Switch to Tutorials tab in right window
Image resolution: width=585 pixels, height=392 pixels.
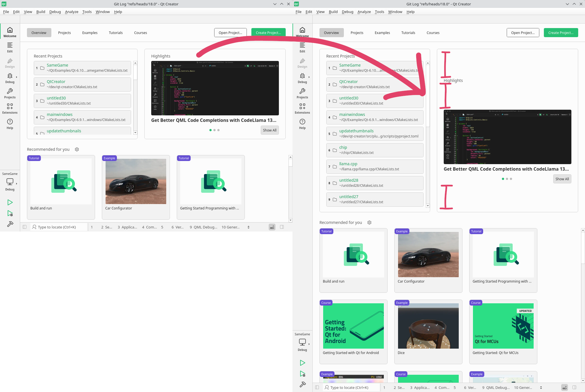(x=408, y=33)
